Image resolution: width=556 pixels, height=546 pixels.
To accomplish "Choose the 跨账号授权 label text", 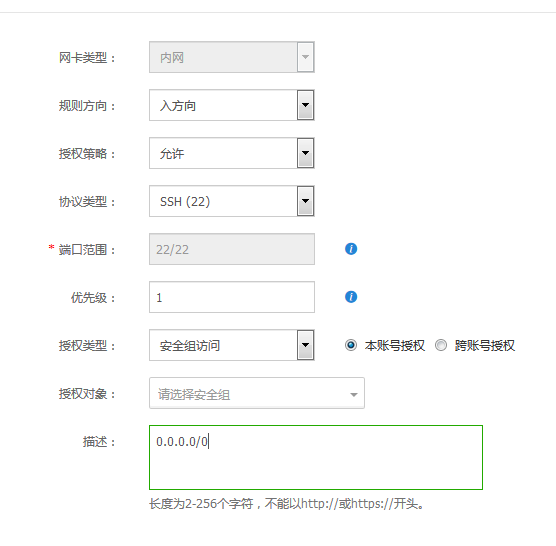I will coord(484,345).
